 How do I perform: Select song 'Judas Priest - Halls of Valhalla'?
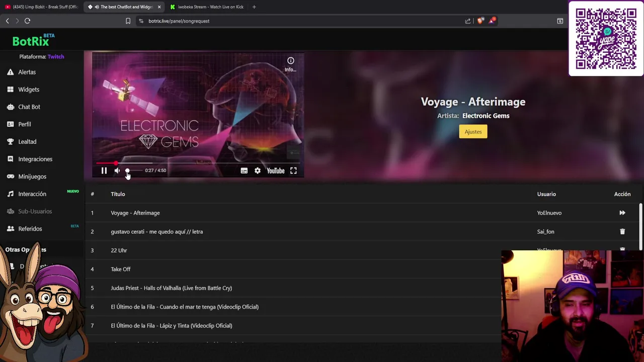coord(171,288)
